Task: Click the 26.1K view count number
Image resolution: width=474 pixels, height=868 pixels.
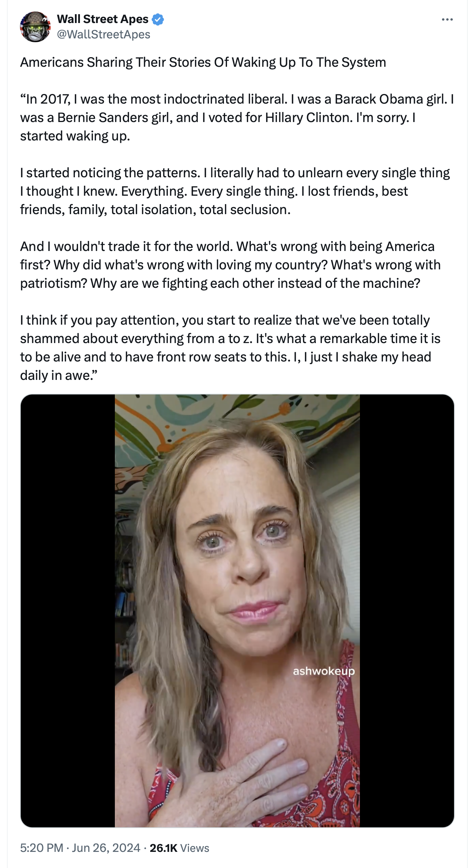Action: (163, 848)
